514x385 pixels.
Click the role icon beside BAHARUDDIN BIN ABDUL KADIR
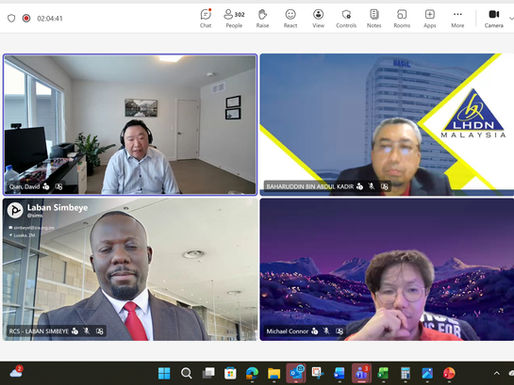pos(359,186)
